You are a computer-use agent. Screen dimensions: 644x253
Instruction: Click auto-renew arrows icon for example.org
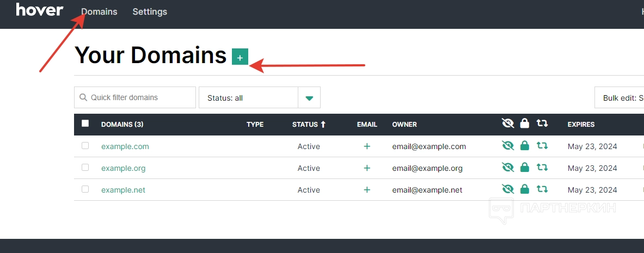click(x=542, y=168)
